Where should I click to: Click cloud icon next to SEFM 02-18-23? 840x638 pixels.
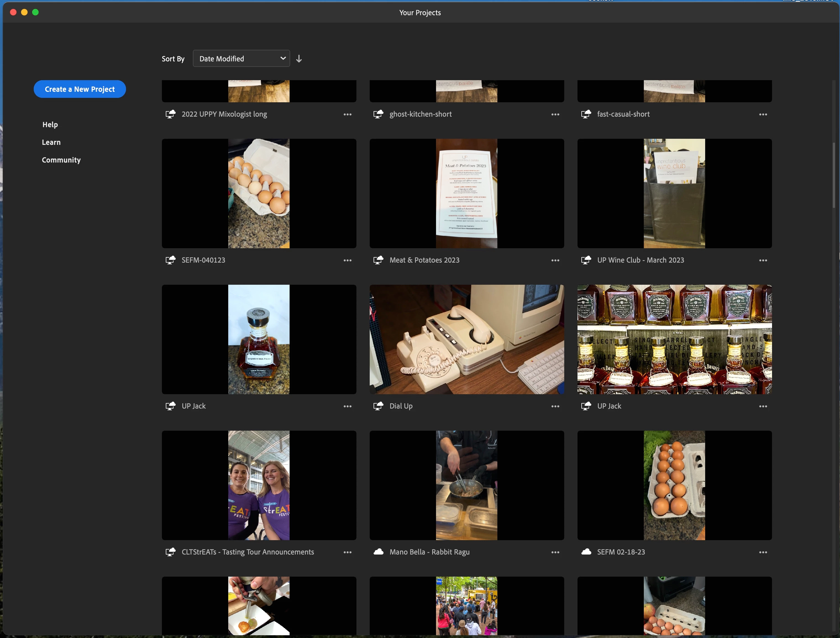586,552
